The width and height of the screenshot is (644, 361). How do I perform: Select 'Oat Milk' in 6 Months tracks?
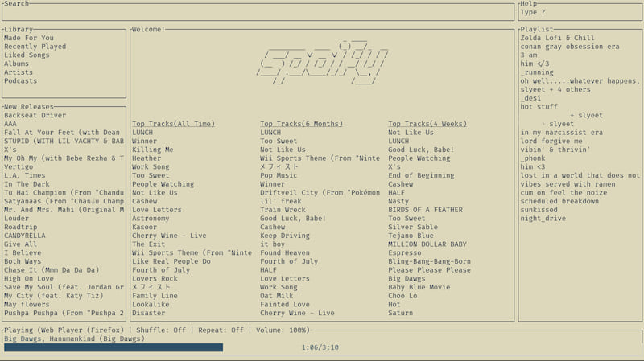coord(277,296)
